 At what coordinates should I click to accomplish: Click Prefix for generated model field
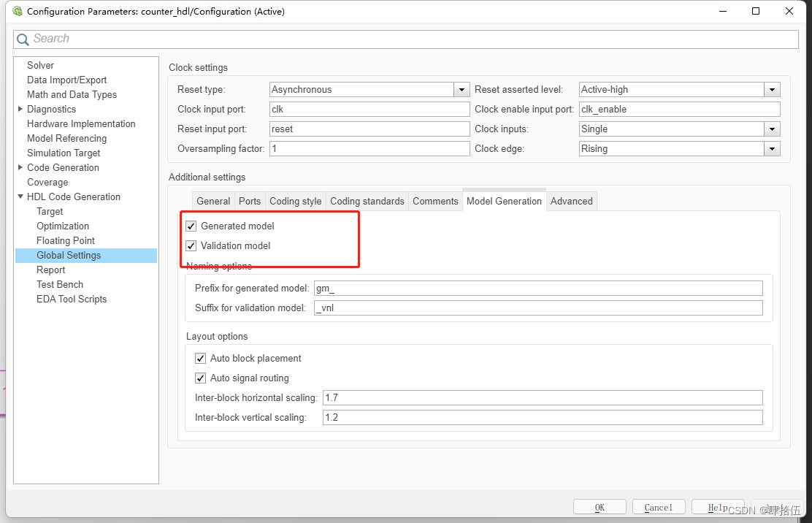click(x=538, y=288)
